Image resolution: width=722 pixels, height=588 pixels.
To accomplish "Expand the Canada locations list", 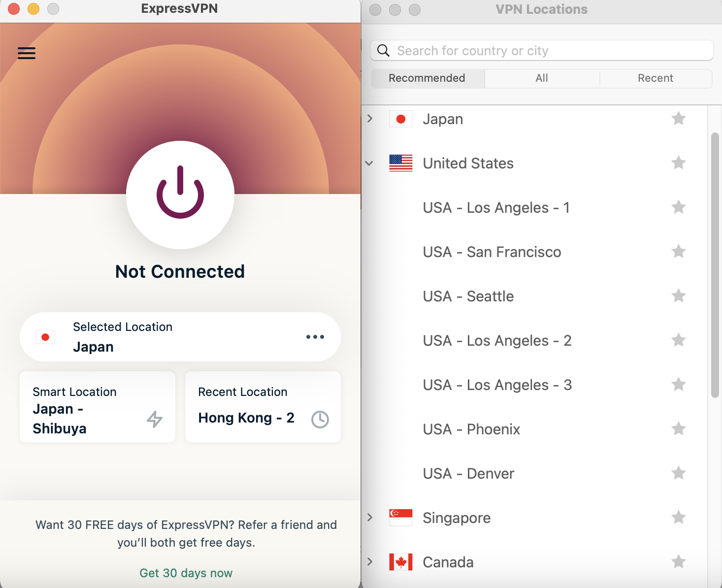I will coord(370,562).
